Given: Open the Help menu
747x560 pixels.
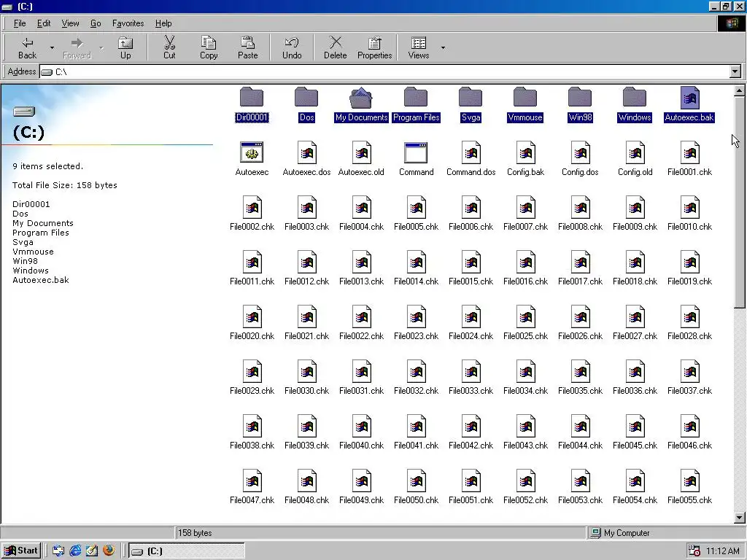Looking at the screenshot, I should pos(163,23).
